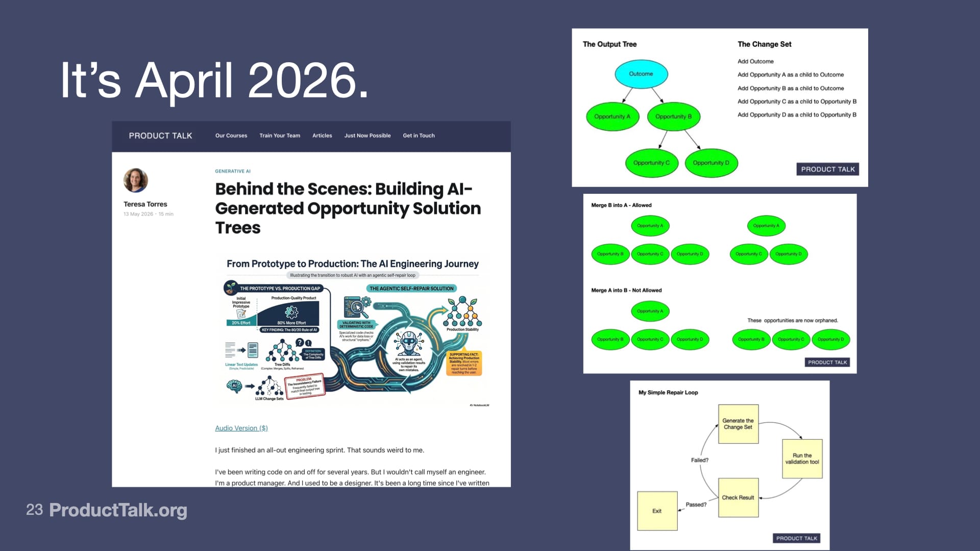
Task: Click Teresa Torres's author avatar photo
Action: coord(136,180)
